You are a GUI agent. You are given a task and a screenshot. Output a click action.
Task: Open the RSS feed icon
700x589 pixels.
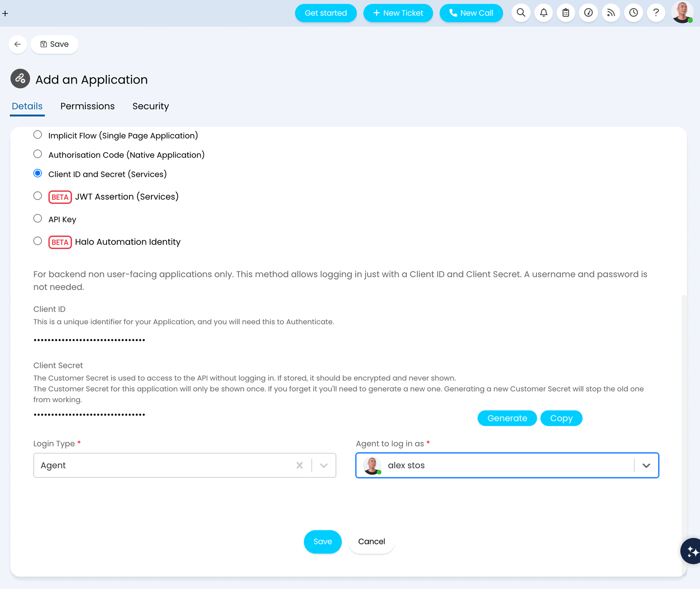[611, 13]
